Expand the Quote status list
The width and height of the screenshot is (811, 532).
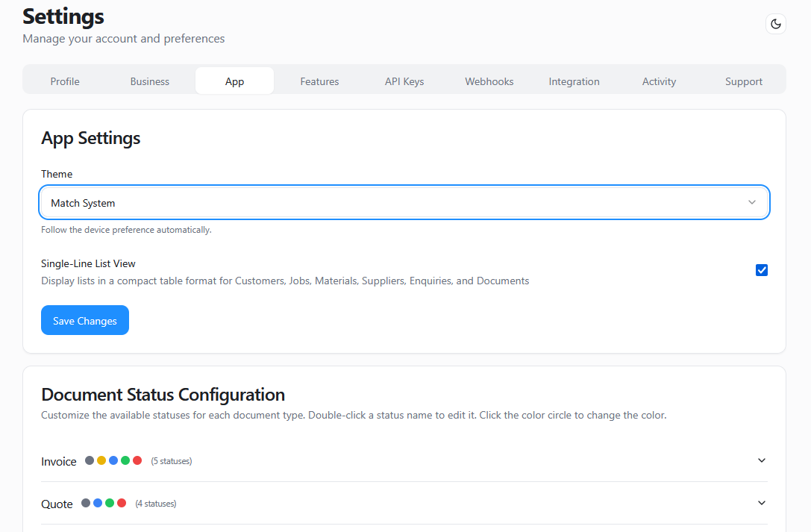coord(761,503)
